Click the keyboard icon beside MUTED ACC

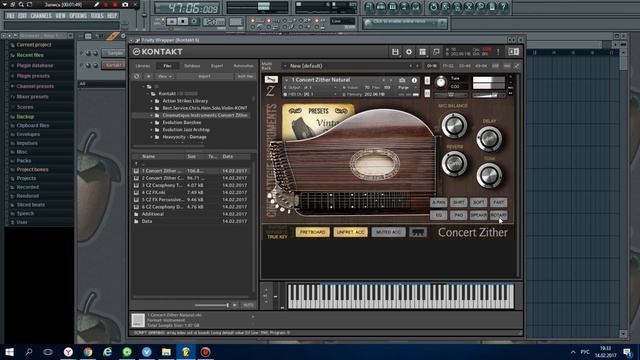418,232
